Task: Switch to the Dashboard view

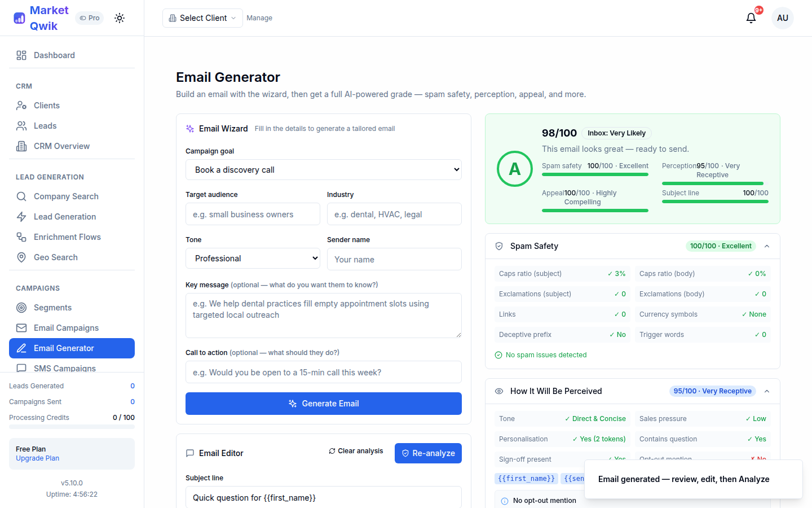Action: [54, 55]
